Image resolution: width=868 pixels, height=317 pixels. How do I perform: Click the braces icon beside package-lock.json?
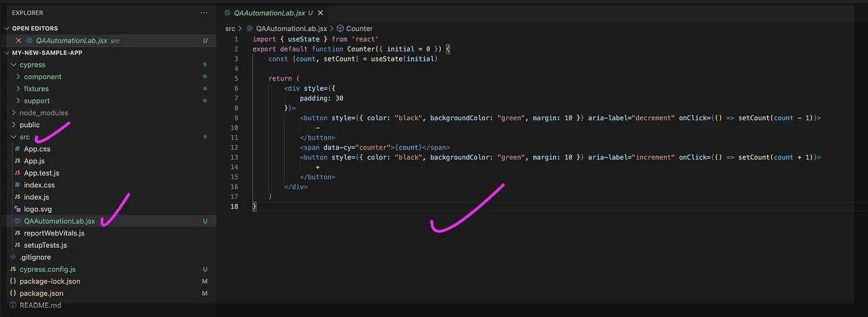pos(13,281)
